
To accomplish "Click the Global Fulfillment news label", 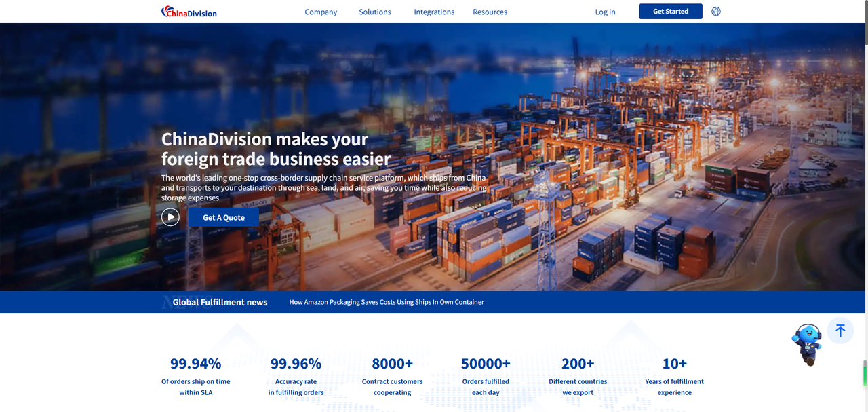I will (220, 302).
